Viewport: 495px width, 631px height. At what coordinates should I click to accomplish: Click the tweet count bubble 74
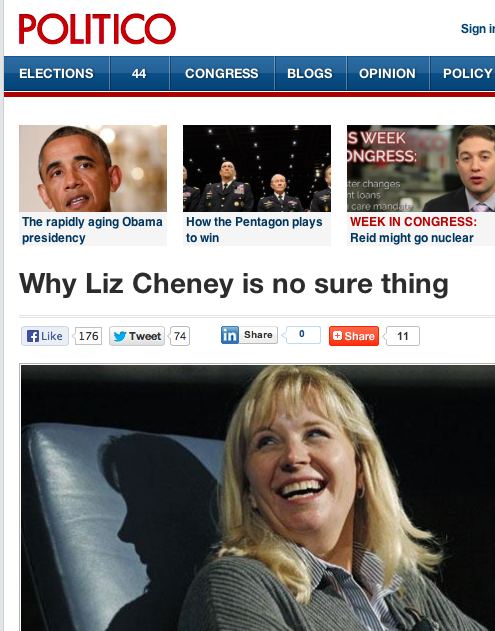pyautogui.click(x=179, y=336)
